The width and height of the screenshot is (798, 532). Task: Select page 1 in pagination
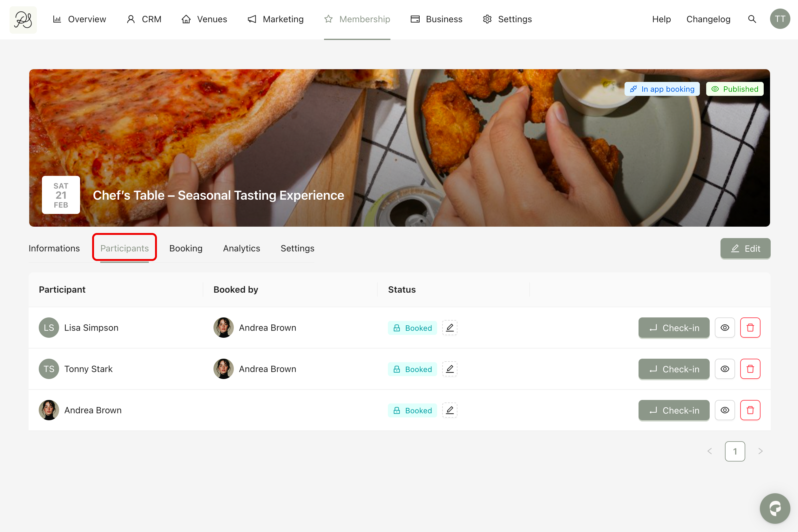tap(734, 451)
